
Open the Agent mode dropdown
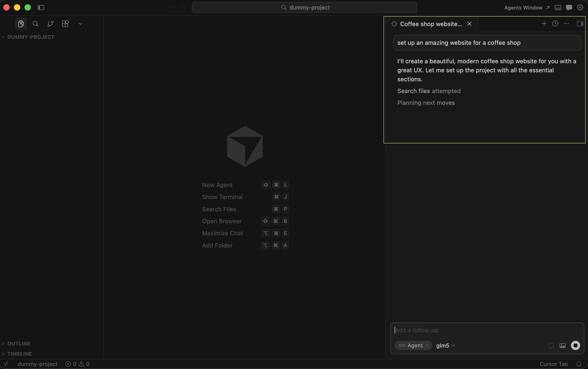413,345
